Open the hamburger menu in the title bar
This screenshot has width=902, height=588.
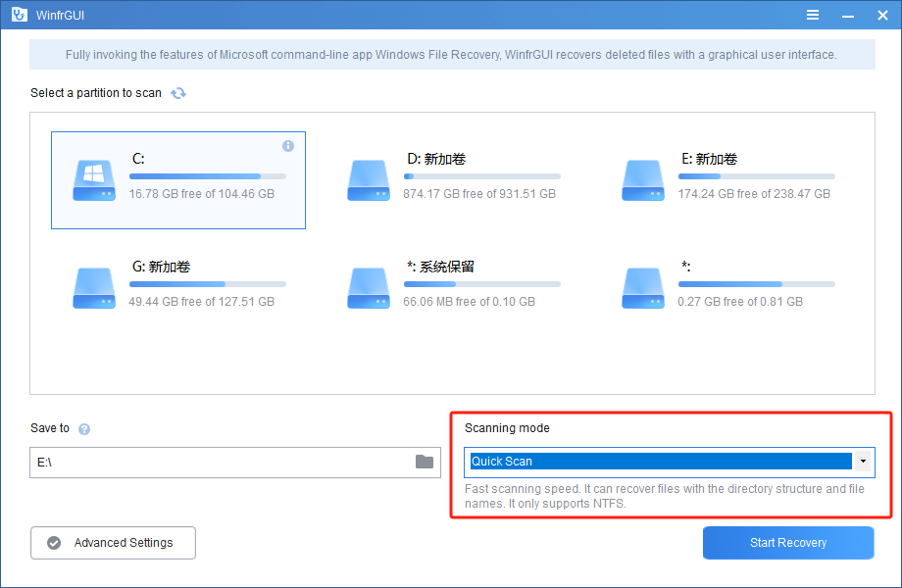pyautogui.click(x=812, y=15)
